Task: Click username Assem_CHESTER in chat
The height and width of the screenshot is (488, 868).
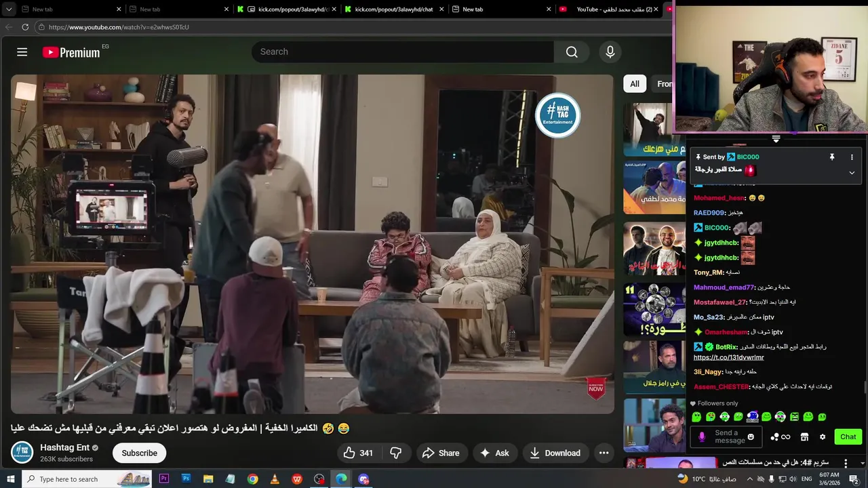Action: tap(721, 386)
